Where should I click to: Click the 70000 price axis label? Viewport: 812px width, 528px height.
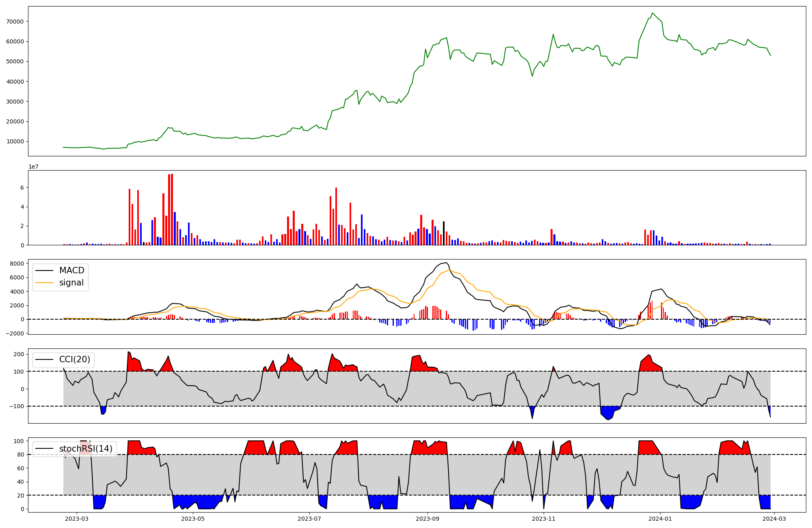coord(15,22)
